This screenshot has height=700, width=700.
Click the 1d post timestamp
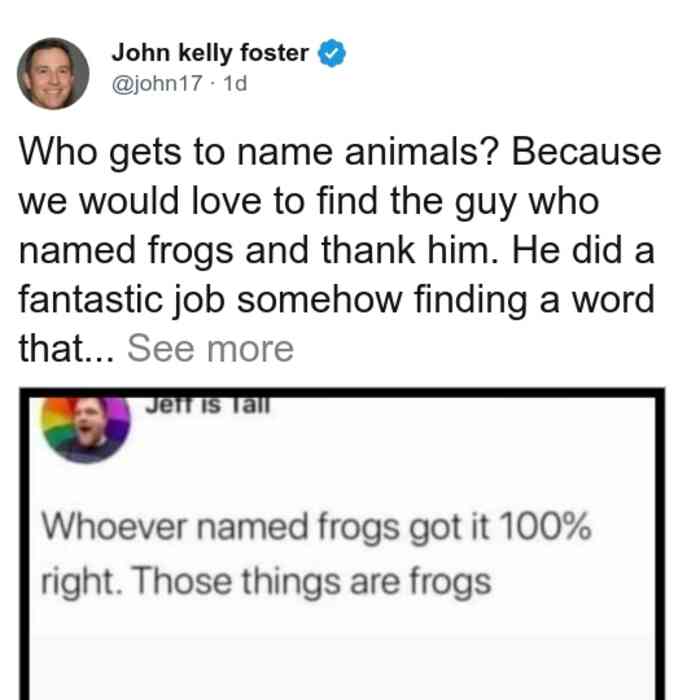[x=235, y=83]
